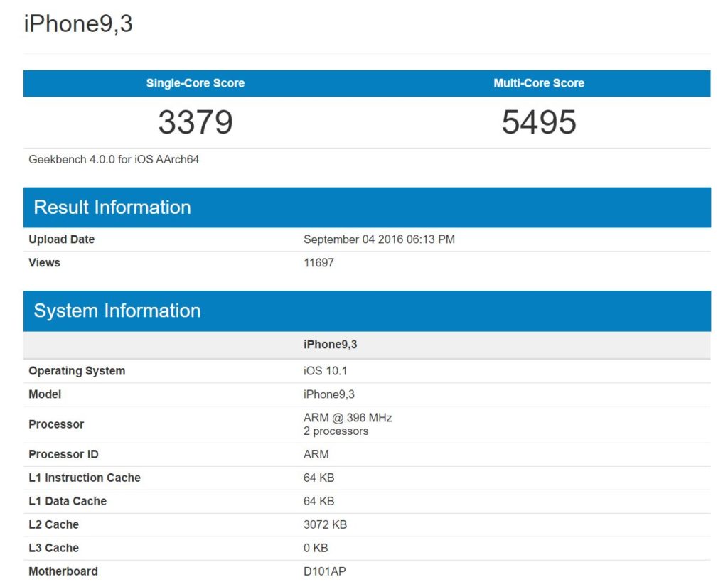Click the Result Information section header
Image resolution: width=728 pixels, height=582 pixels.
click(x=112, y=208)
